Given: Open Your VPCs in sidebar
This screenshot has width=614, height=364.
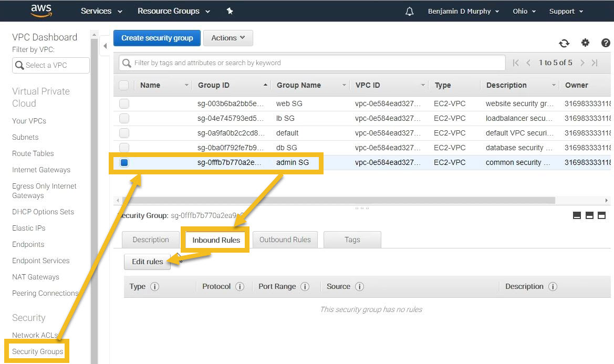Looking at the screenshot, I should (x=29, y=121).
